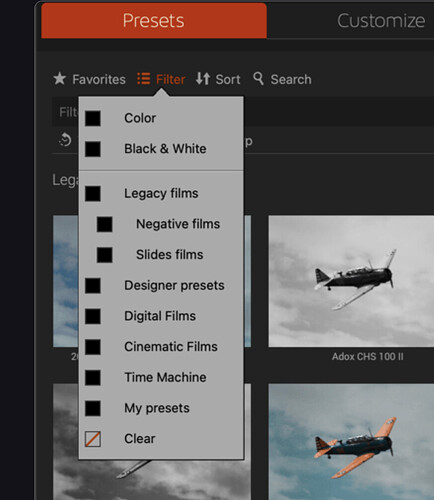Toggle the Designer presets checkbox

(93, 286)
